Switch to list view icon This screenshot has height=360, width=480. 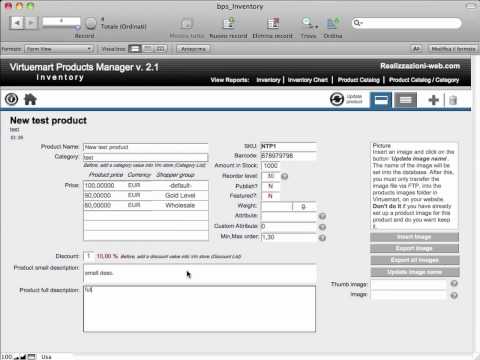tap(405, 100)
